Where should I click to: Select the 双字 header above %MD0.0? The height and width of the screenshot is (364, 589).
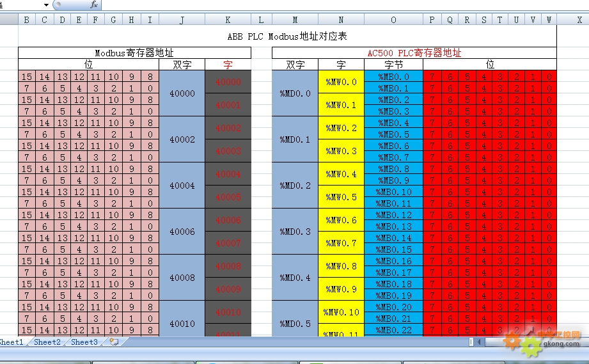[x=295, y=65]
